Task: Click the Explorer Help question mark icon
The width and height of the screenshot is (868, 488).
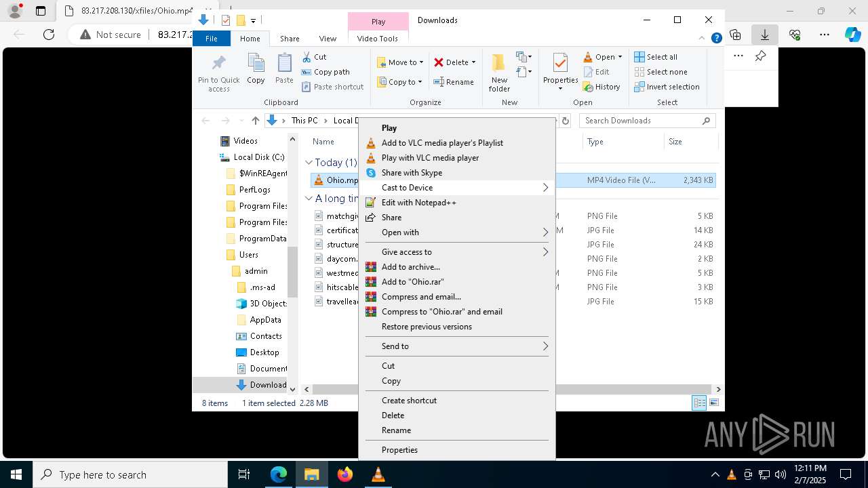Action: [716, 39]
